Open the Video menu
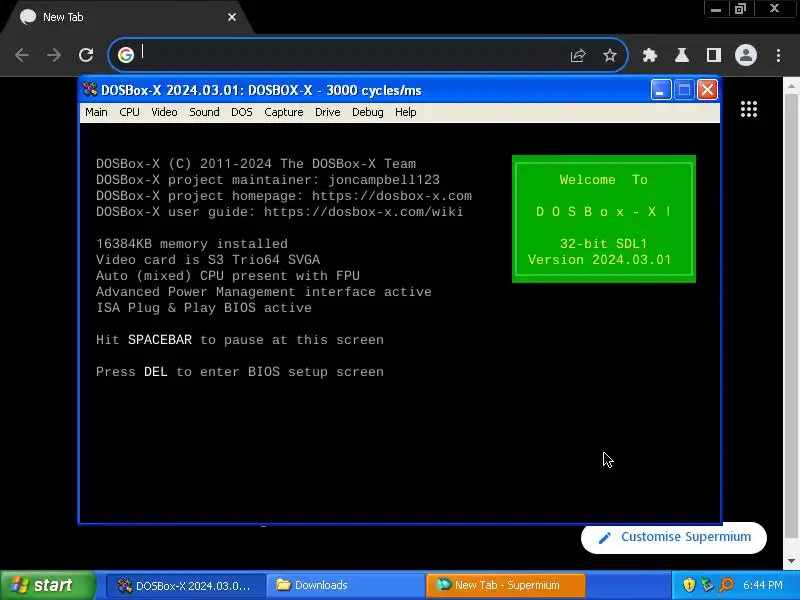Viewport: 800px width, 600px height. [x=164, y=112]
